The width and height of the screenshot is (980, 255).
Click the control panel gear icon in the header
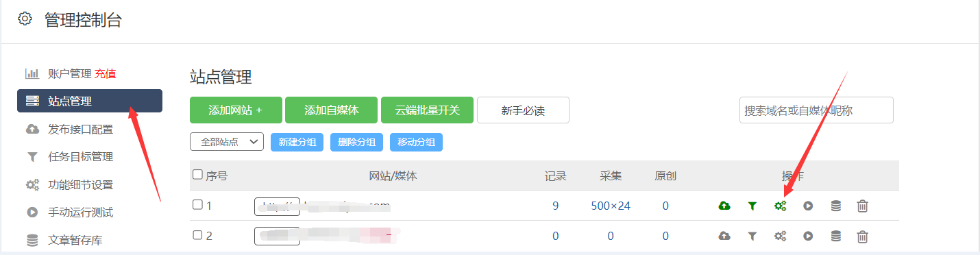(25, 19)
